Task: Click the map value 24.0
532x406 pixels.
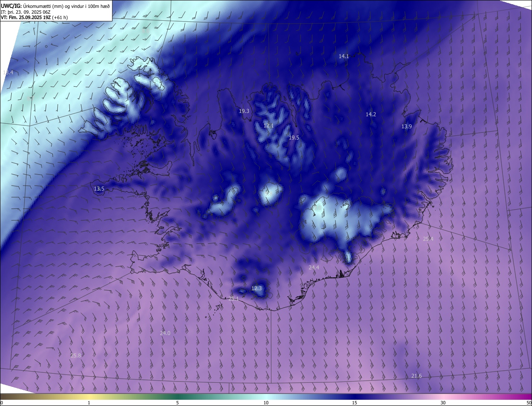Action: tap(165, 333)
